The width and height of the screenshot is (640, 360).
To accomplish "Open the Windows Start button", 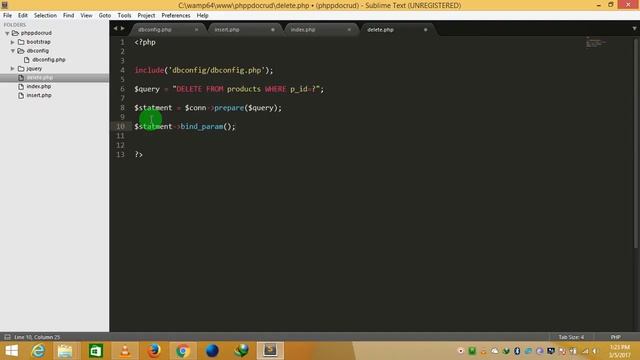I will click(11, 351).
